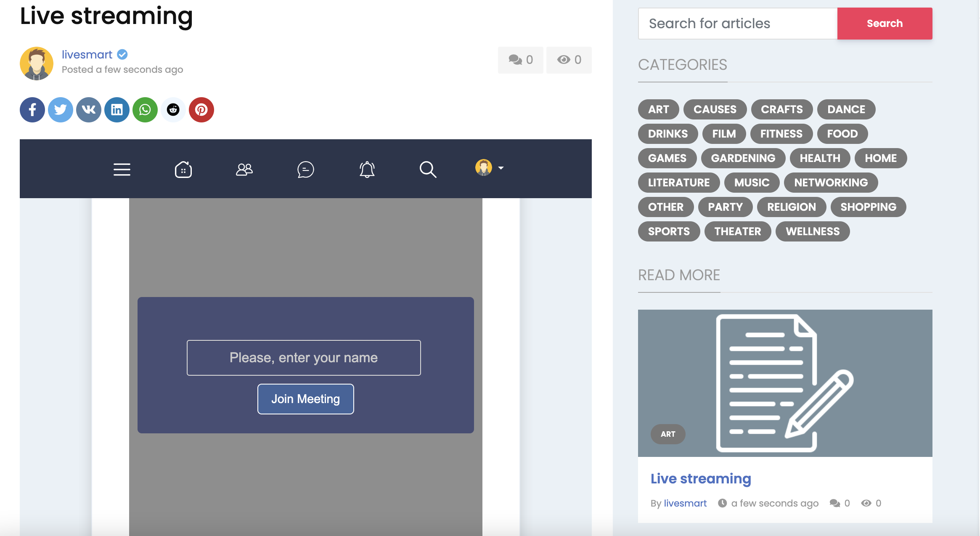
Task: Open the profile avatar dropdown
Action: 489,168
